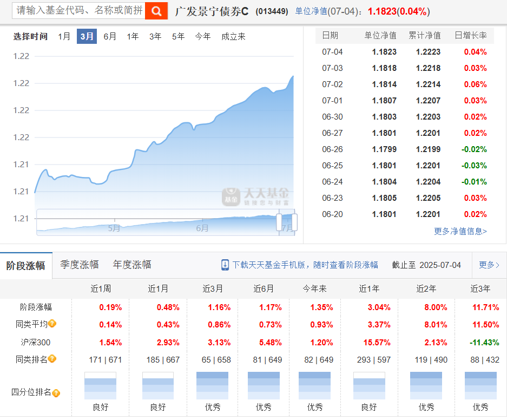Viewport: 507px width, 420px height.
Task: Click the 293 | 597 ranking cell
Action: click(374, 360)
